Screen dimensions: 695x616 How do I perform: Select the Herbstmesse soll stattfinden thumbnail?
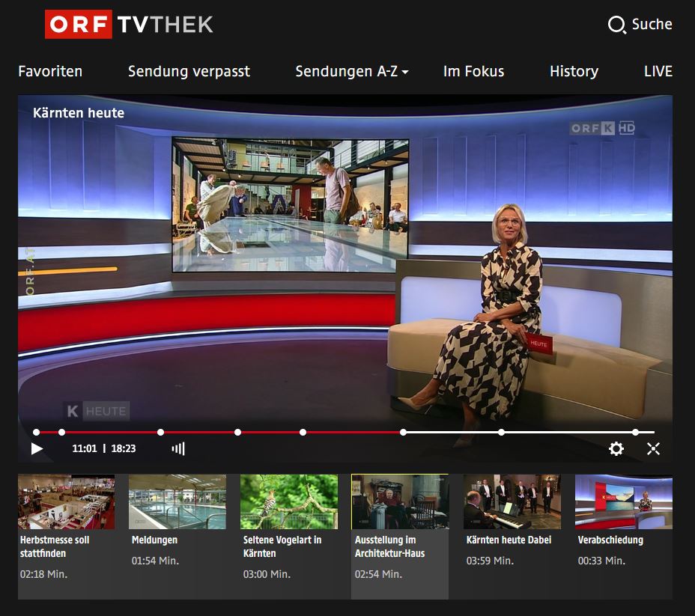66,501
